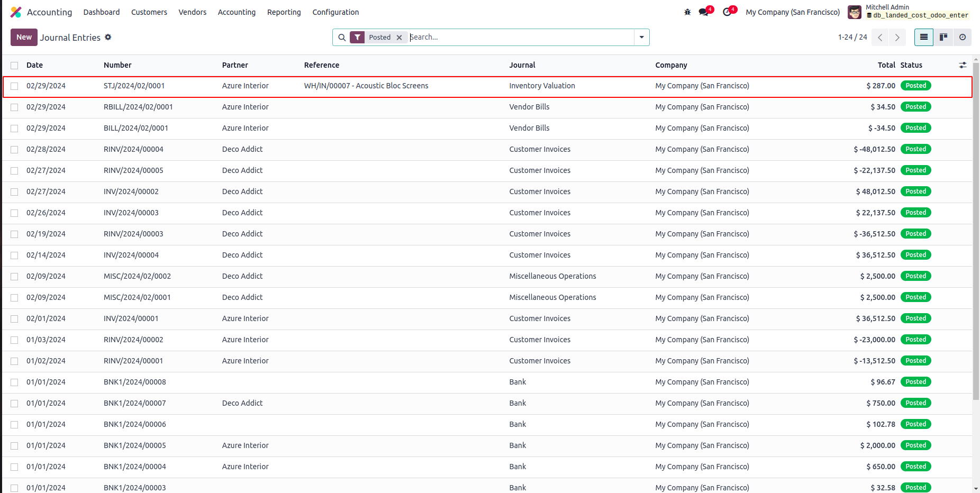Viewport: 980px width, 493px height.
Task: Open the Mitchell Admin user menu
Action: click(x=908, y=12)
